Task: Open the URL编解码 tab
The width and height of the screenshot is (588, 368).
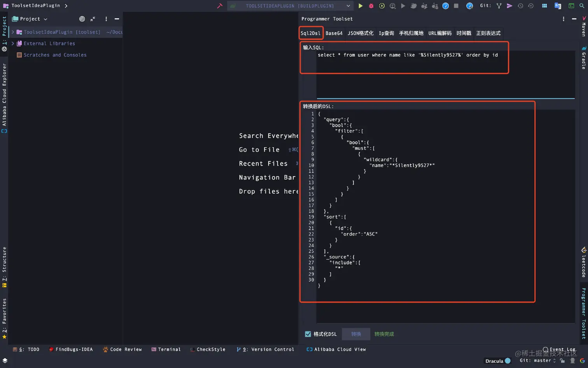Action: point(440,33)
